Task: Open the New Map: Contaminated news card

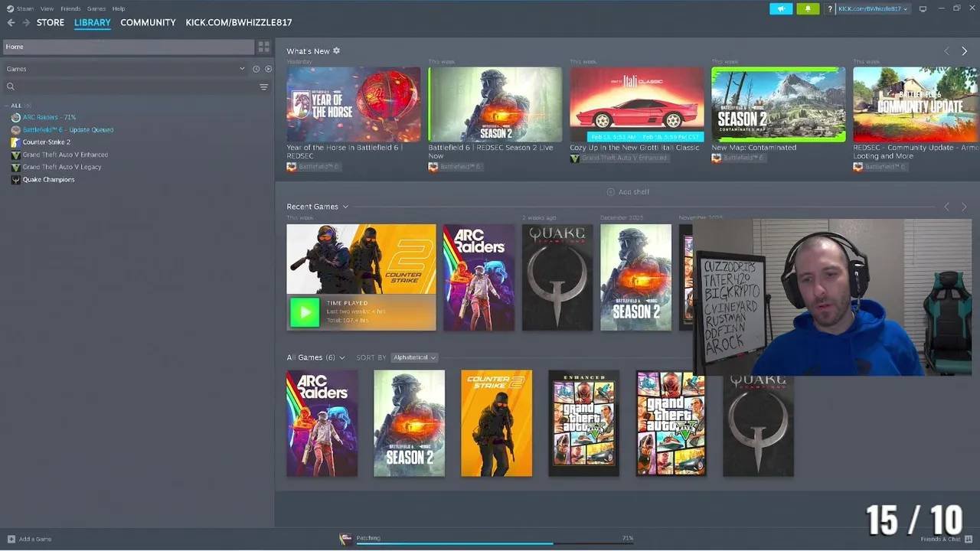Action: click(x=778, y=104)
